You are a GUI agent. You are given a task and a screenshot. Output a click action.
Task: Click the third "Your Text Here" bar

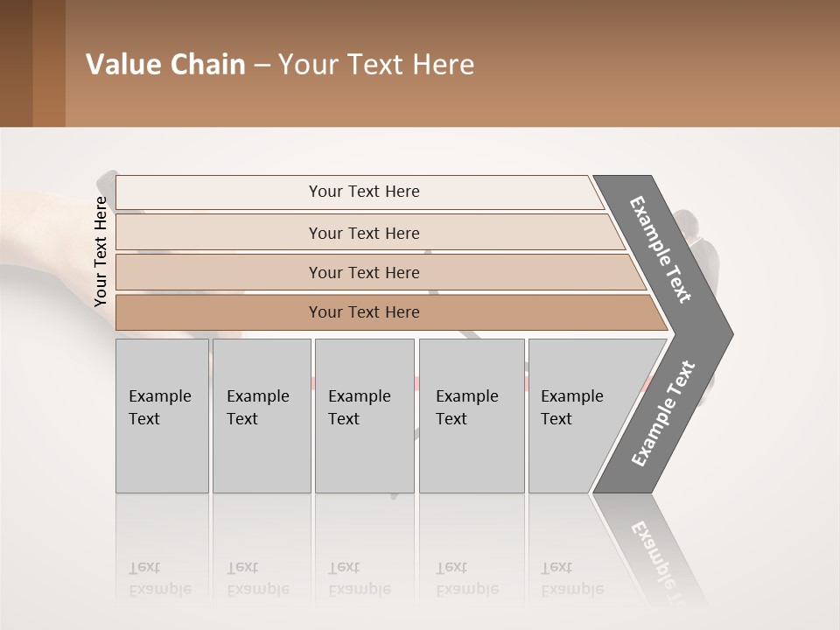pyautogui.click(x=363, y=272)
